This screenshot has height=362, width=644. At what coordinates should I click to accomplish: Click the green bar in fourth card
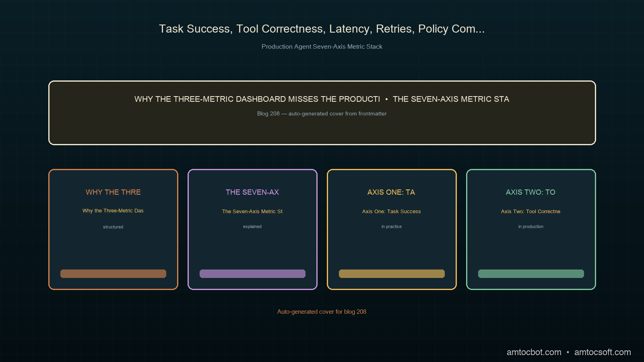531,274
